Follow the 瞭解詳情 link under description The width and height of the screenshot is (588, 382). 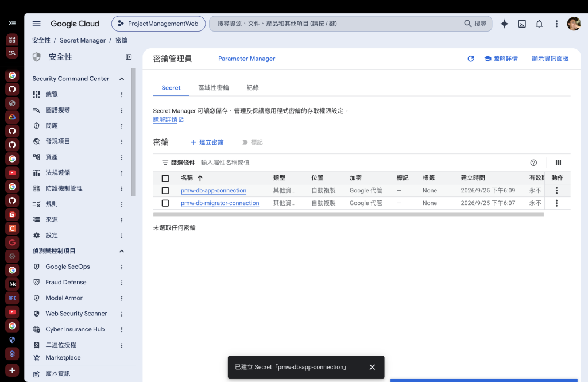coord(168,119)
